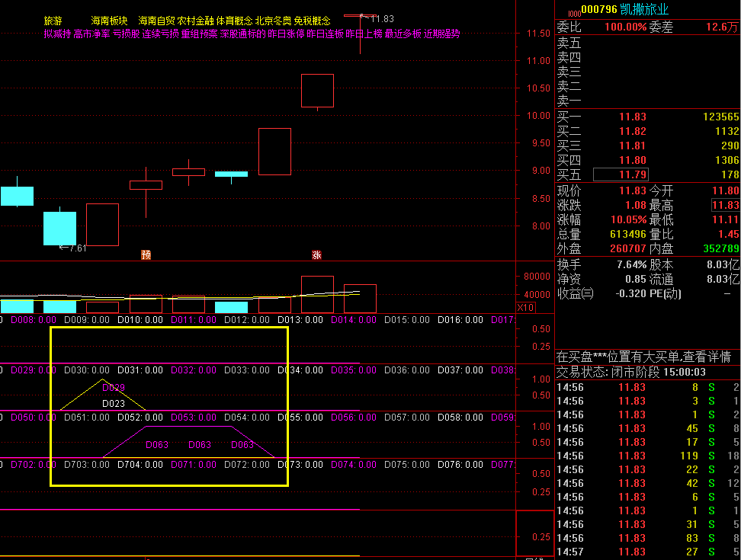This screenshot has width=741, height=560.
Task: Select the 买一 bid price 11.83
Action: pyautogui.click(x=632, y=117)
